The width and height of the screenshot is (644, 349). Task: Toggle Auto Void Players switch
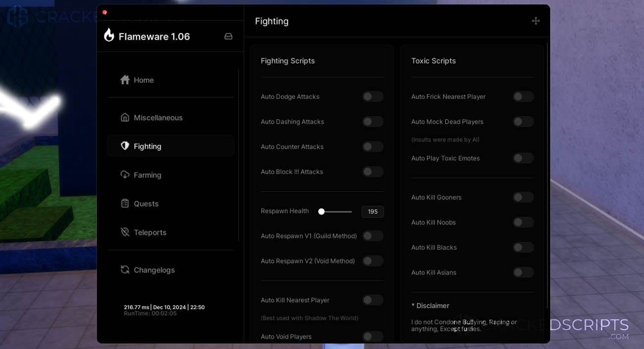click(x=372, y=337)
